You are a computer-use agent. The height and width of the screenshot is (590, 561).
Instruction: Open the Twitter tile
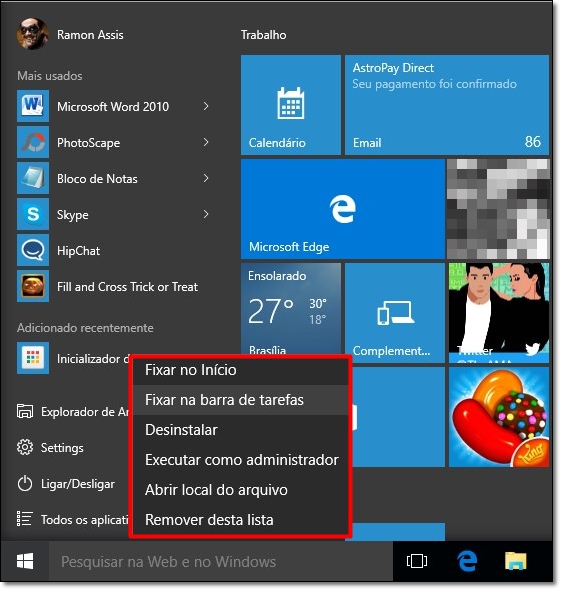tap(499, 313)
